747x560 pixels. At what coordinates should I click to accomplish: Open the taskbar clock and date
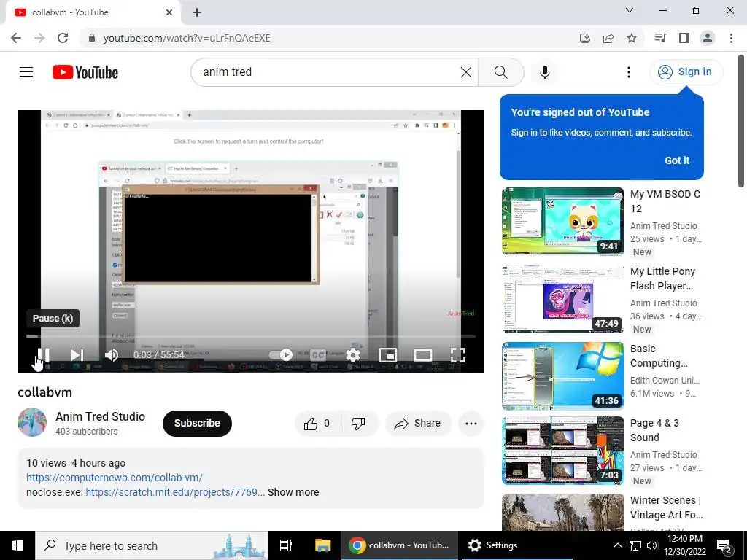click(684, 545)
